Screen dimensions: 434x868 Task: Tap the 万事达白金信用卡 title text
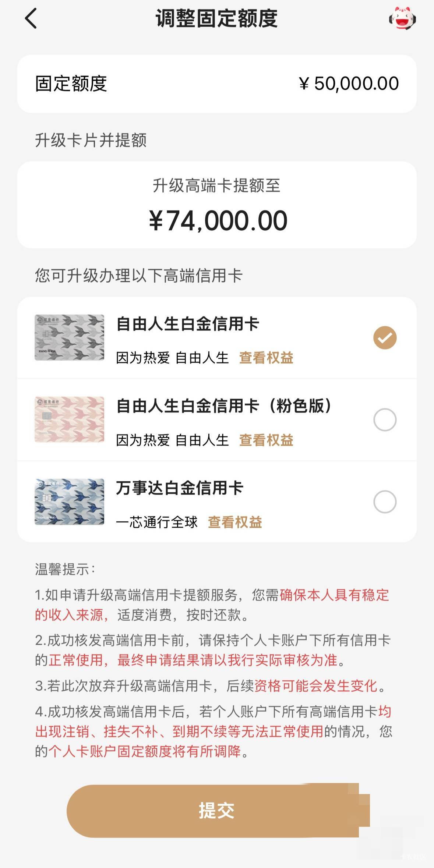coord(180,488)
